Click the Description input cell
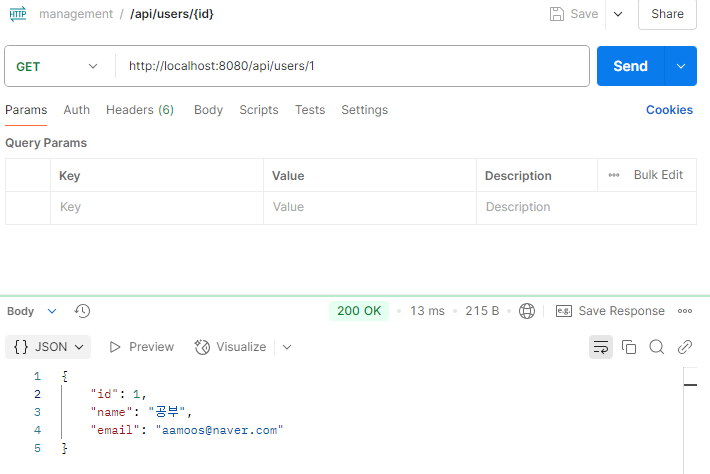Image resolution: width=710 pixels, height=474 pixels. (586, 207)
